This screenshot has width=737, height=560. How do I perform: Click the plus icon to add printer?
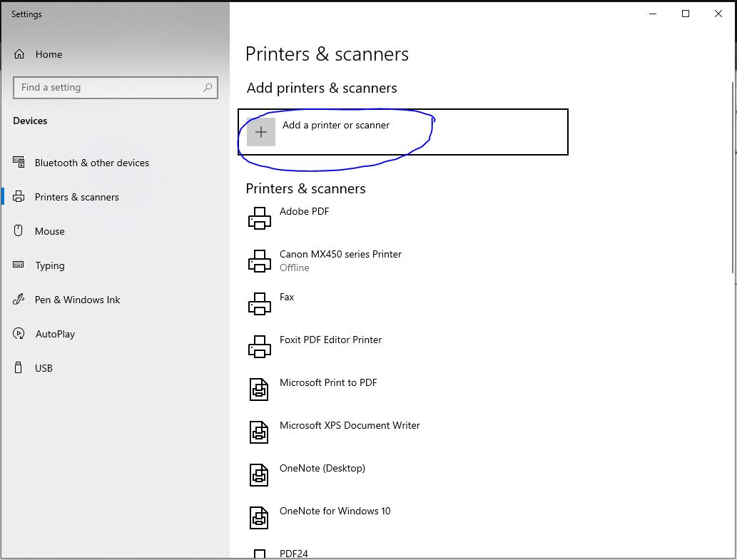[261, 132]
